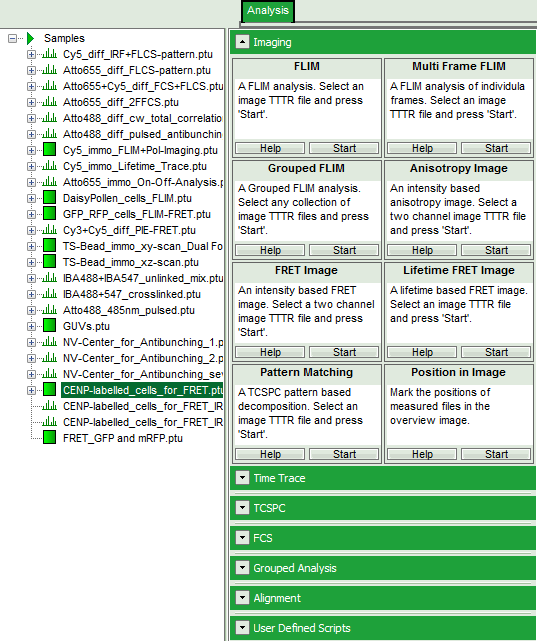Expand the Cy5_immo_FLIM+Pol-Imaging.ptu tree node

coord(31,150)
